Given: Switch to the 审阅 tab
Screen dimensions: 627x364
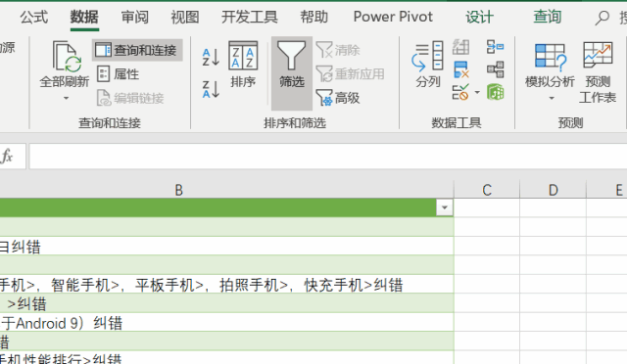Looking at the screenshot, I should pos(135,18).
